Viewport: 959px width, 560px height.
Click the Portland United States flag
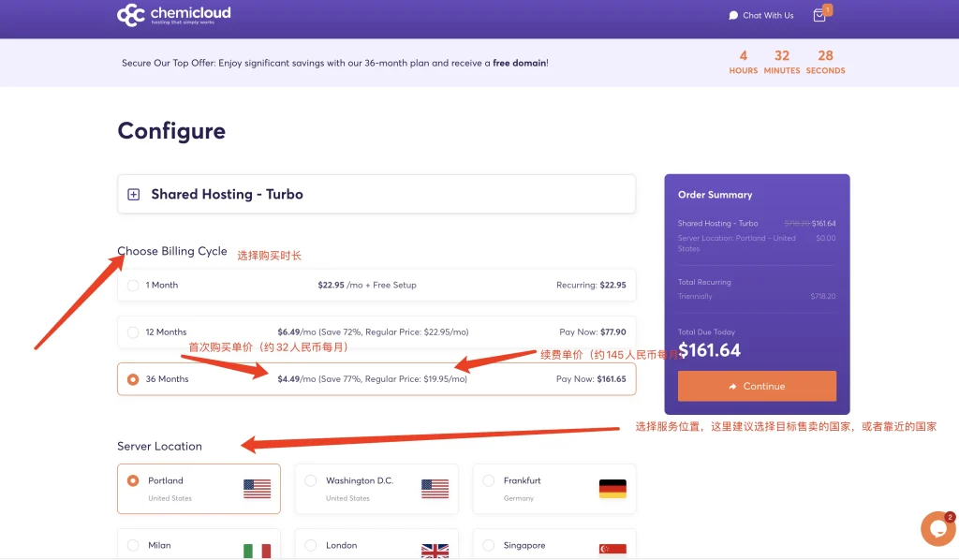[257, 489]
